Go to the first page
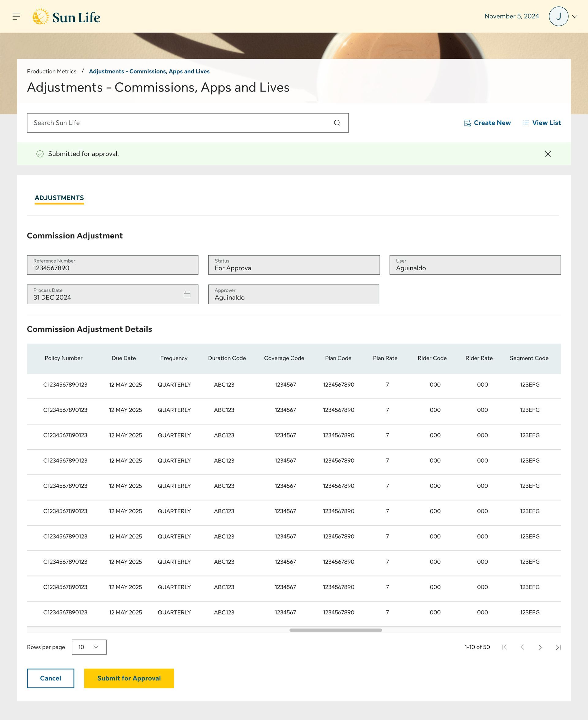The image size is (588, 720). [x=504, y=647]
